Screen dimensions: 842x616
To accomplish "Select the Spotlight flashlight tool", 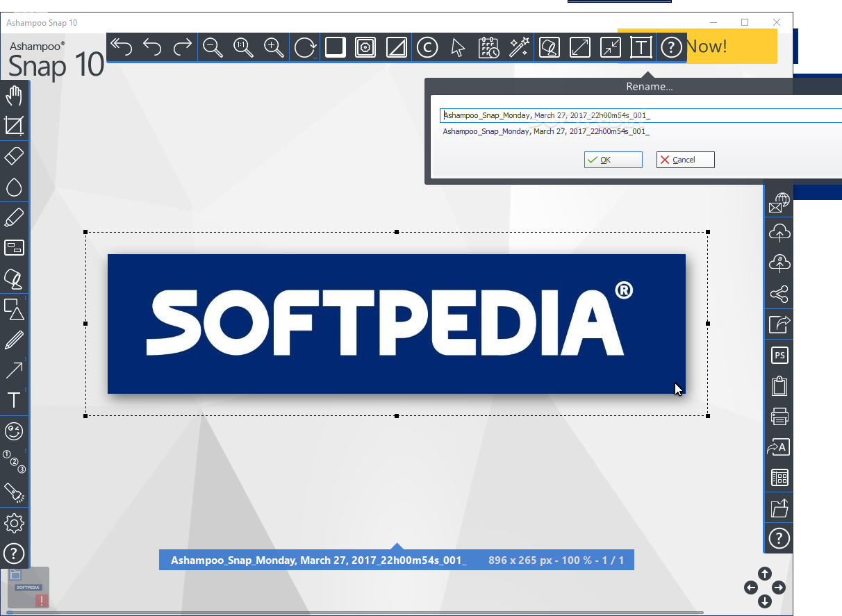I will tap(14, 492).
